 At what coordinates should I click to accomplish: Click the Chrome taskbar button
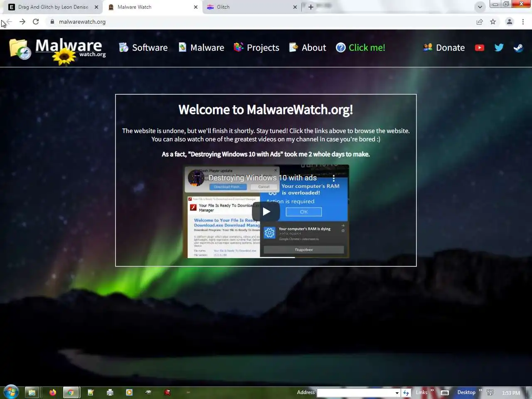coord(71,392)
